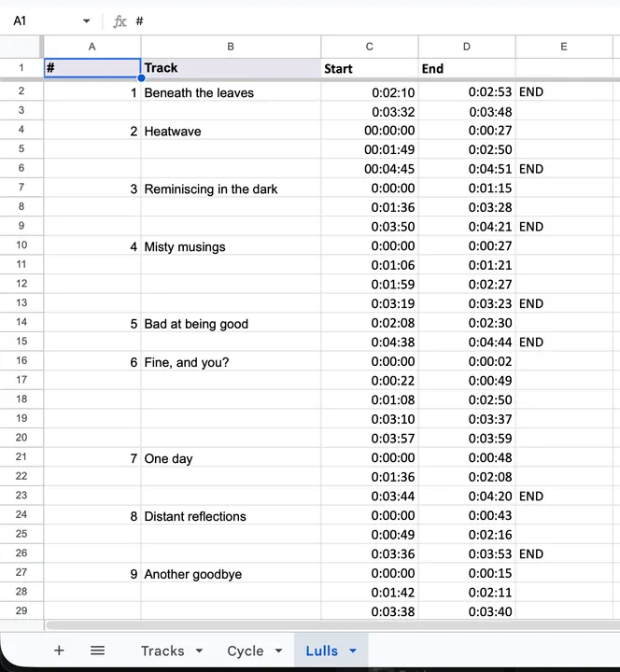Click the select-all corner box

[21, 47]
